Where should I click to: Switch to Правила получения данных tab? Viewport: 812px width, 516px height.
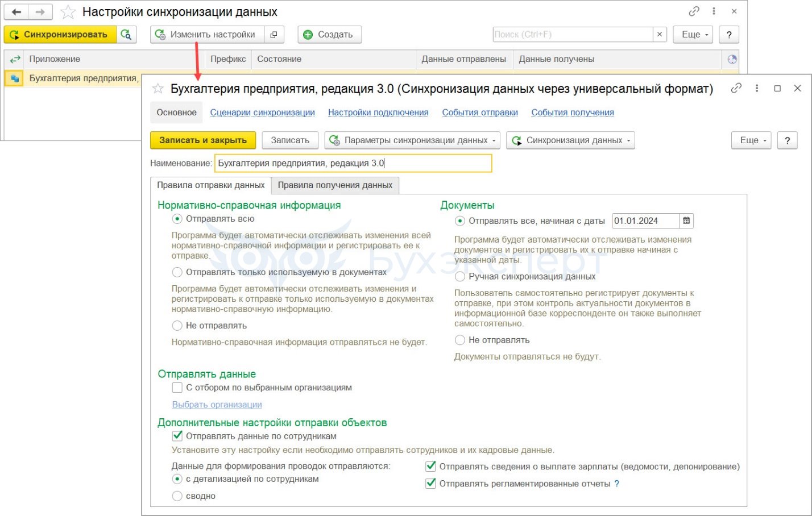point(335,185)
